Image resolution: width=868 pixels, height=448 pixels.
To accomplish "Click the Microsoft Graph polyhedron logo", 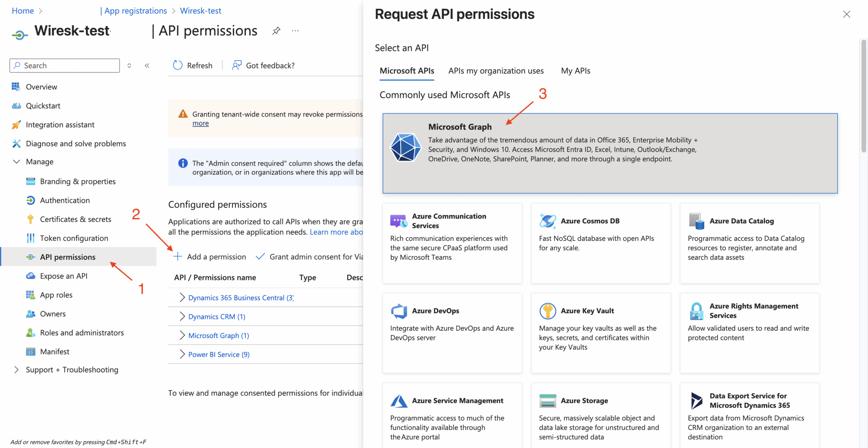I will coord(406,147).
